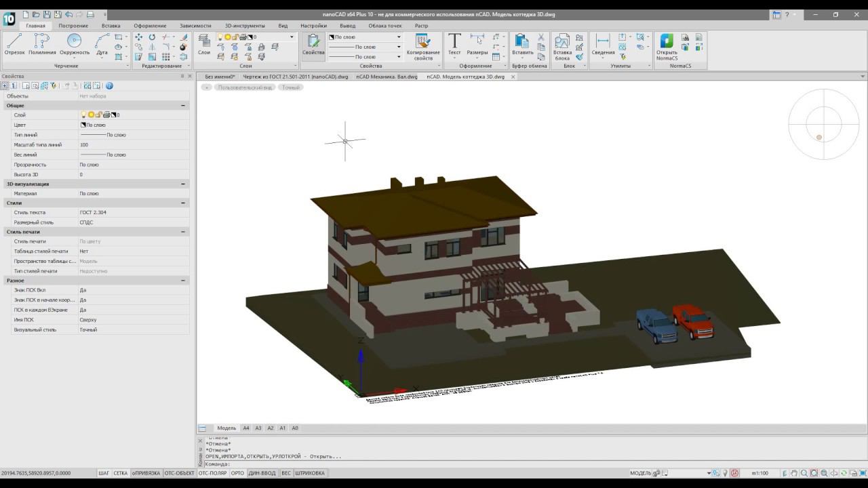Choose the Окружность circle tool

[x=74, y=44]
